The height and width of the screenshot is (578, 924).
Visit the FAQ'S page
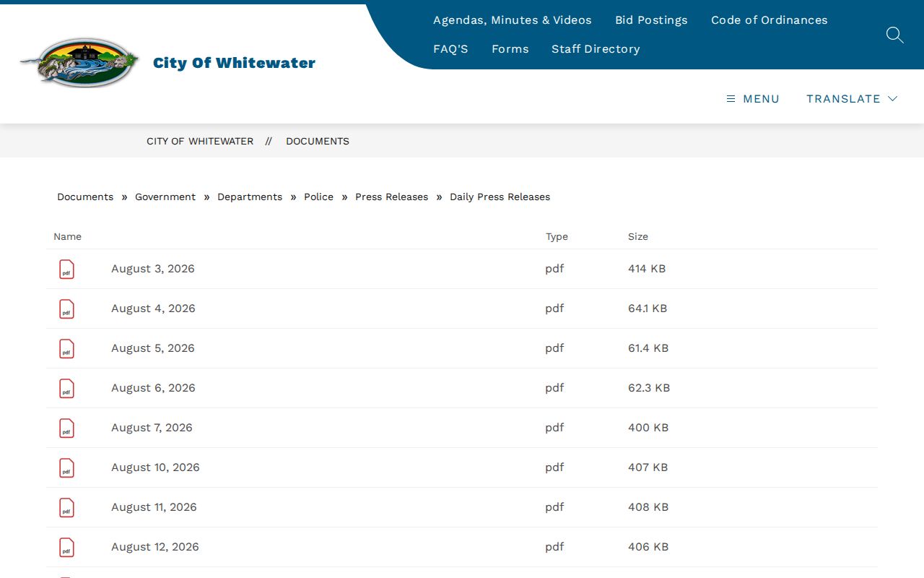tap(450, 49)
